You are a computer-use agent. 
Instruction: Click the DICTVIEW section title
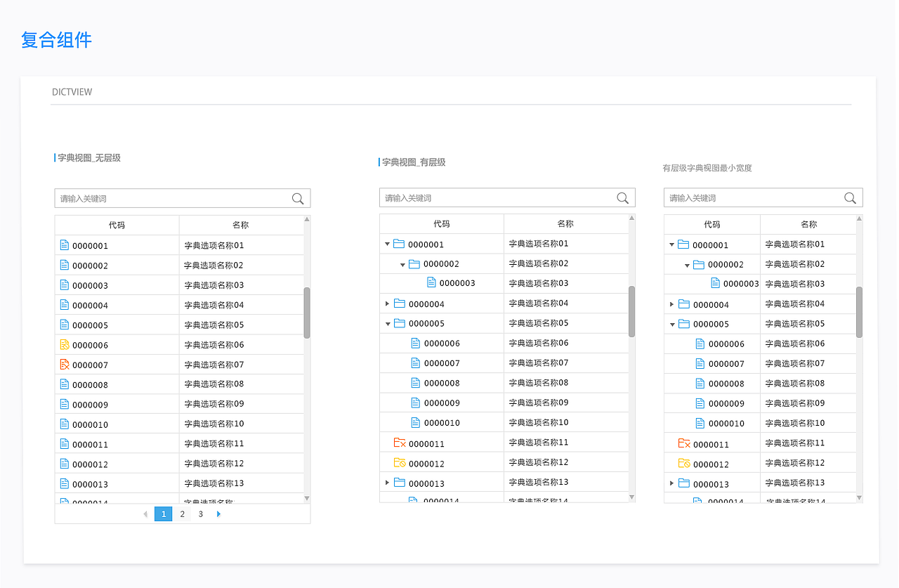click(x=72, y=92)
